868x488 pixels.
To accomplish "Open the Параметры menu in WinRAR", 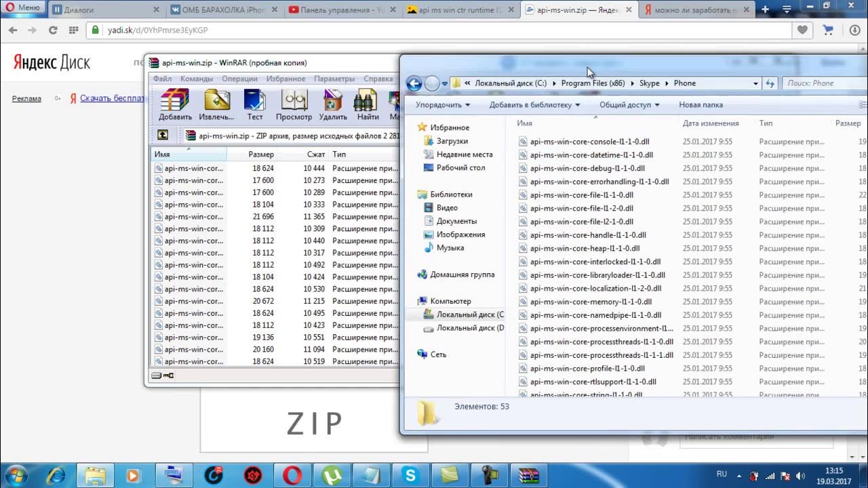I will click(x=334, y=79).
